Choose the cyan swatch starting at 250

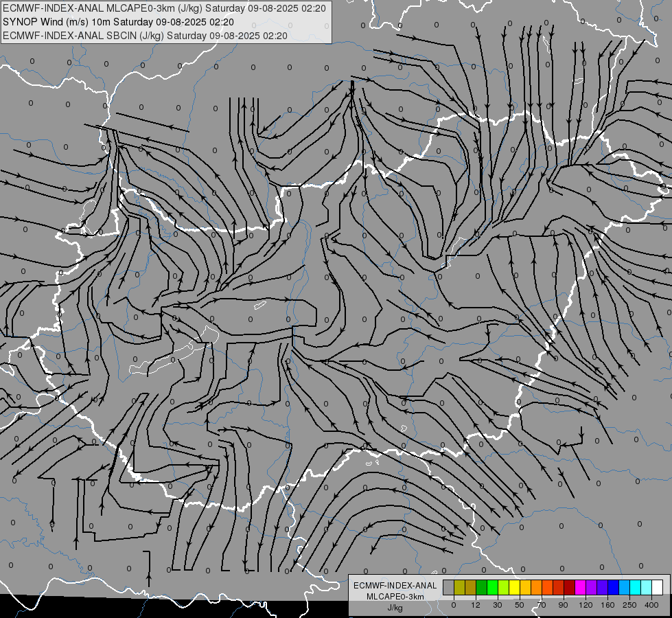[636, 587]
